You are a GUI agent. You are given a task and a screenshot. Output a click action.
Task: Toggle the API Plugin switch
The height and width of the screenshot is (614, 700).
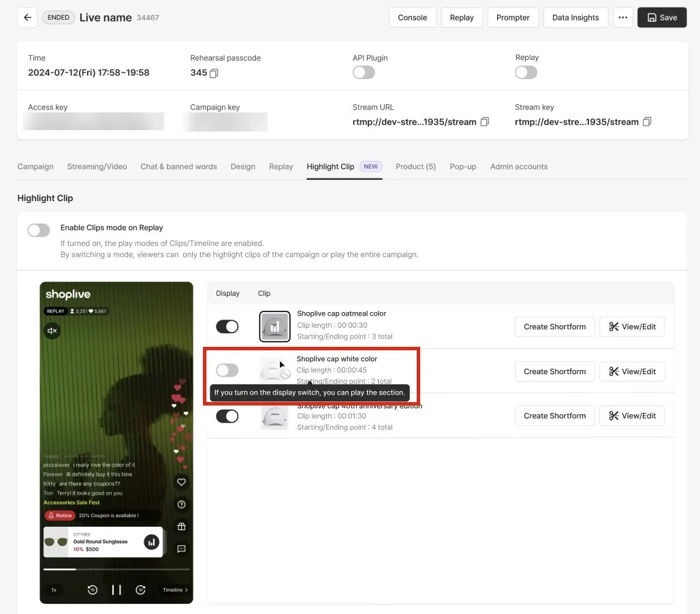(364, 72)
